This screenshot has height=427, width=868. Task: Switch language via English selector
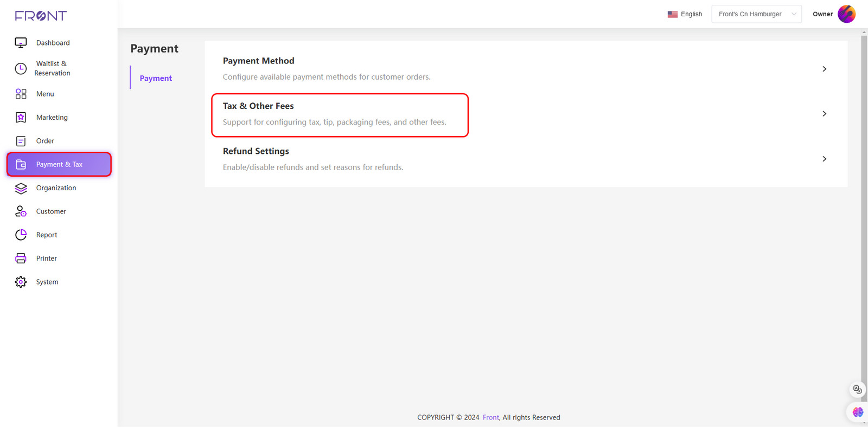click(x=685, y=14)
